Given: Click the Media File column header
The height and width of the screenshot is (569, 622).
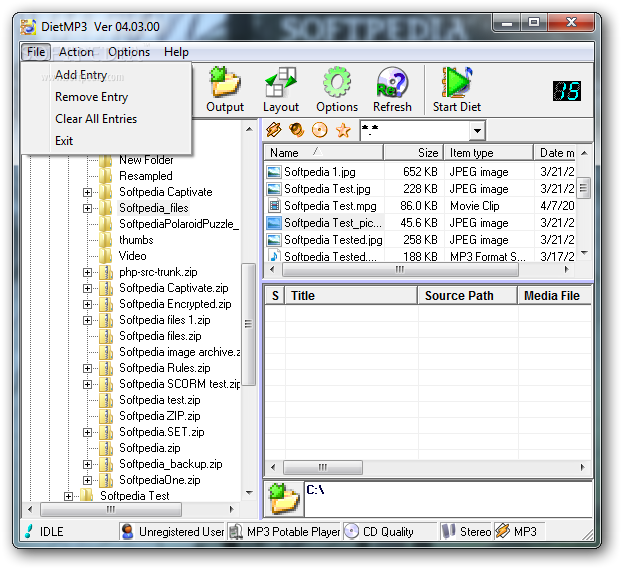Looking at the screenshot, I should [555, 296].
